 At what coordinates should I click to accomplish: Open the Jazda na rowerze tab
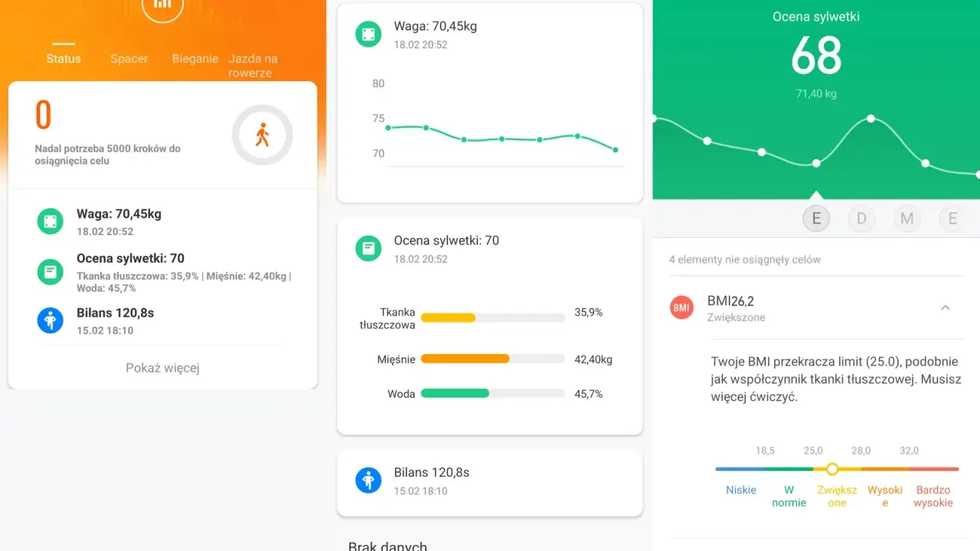coord(253,66)
